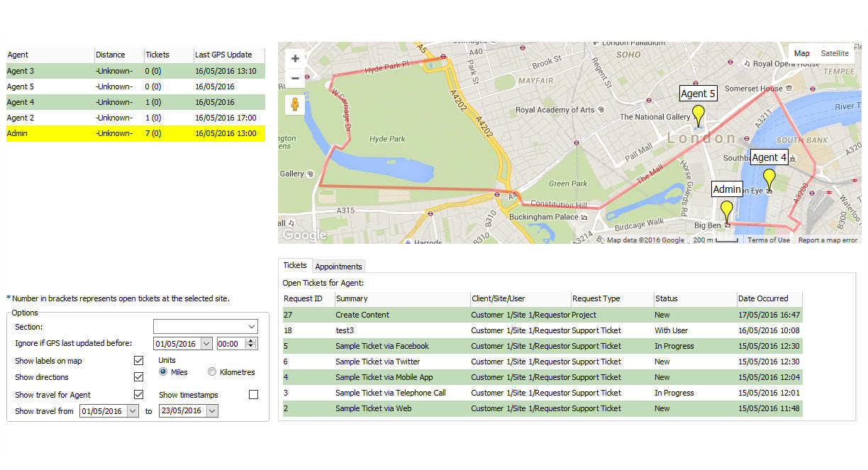Image resolution: width=868 pixels, height=470 pixels.
Task: Expand the travel 'to' date dropdown
Action: click(x=212, y=411)
